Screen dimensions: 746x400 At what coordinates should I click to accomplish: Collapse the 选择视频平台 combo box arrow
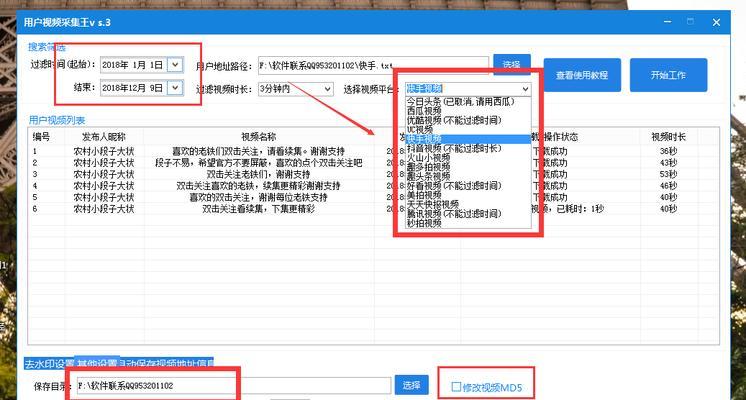coord(525,89)
